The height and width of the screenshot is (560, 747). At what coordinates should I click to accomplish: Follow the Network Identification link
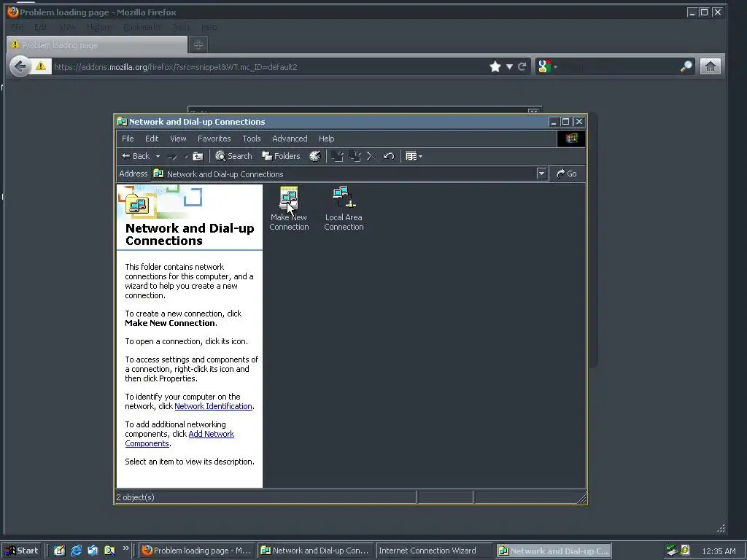[213, 406]
